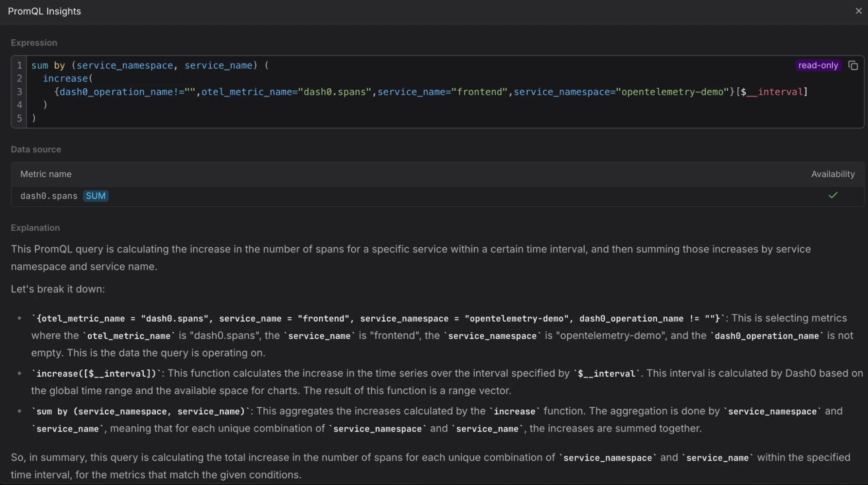Close the PromQL Insights panel
The width and height of the screenshot is (868, 485).
click(x=858, y=11)
